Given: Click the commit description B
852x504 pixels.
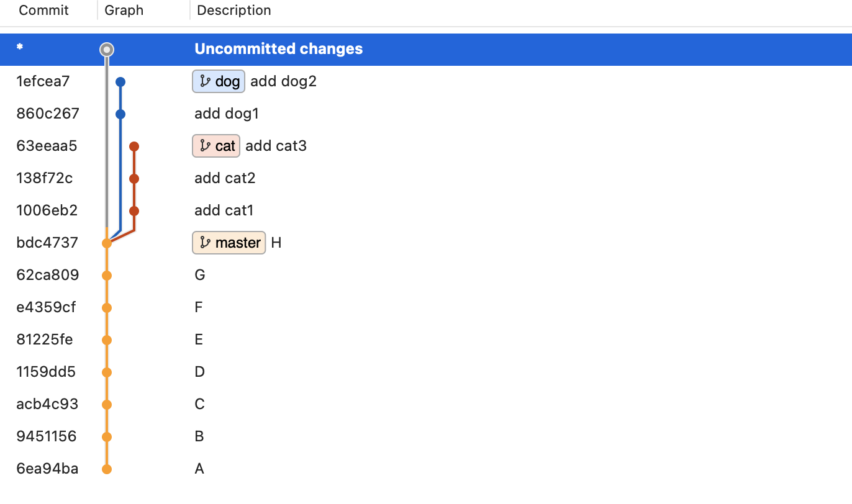Looking at the screenshot, I should tap(199, 436).
